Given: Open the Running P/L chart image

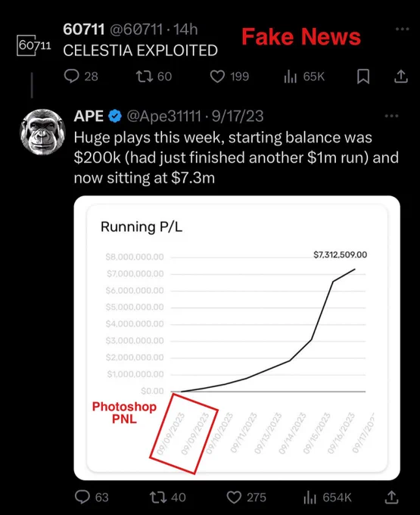Looking at the screenshot, I should click(x=237, y=338).
